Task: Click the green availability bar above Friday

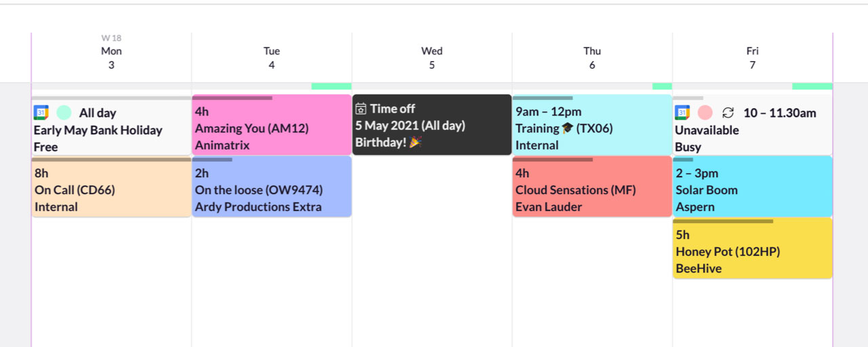Action: 812,86
